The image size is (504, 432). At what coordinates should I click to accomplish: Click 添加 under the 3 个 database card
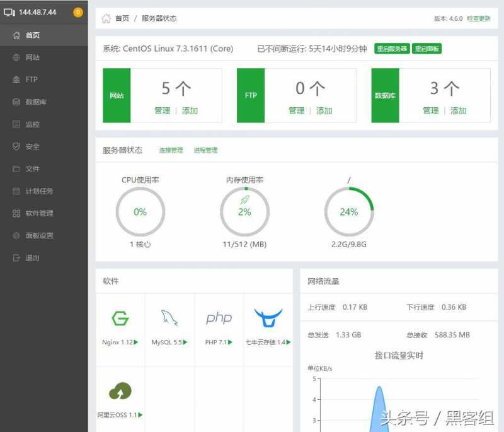pyautogui.click(x=459, y=110)
